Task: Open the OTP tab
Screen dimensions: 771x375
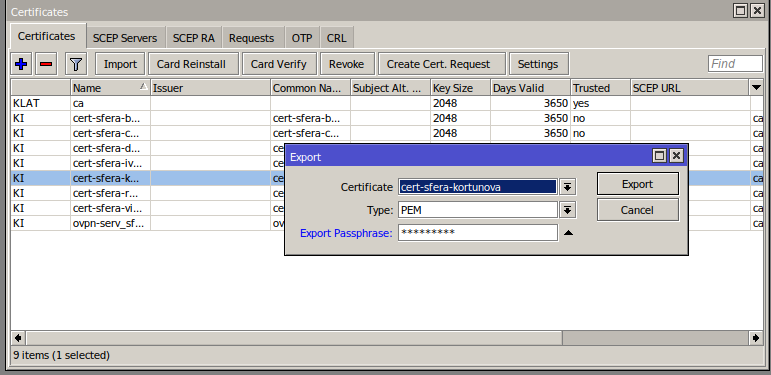Action: click(x=302, y=38)
